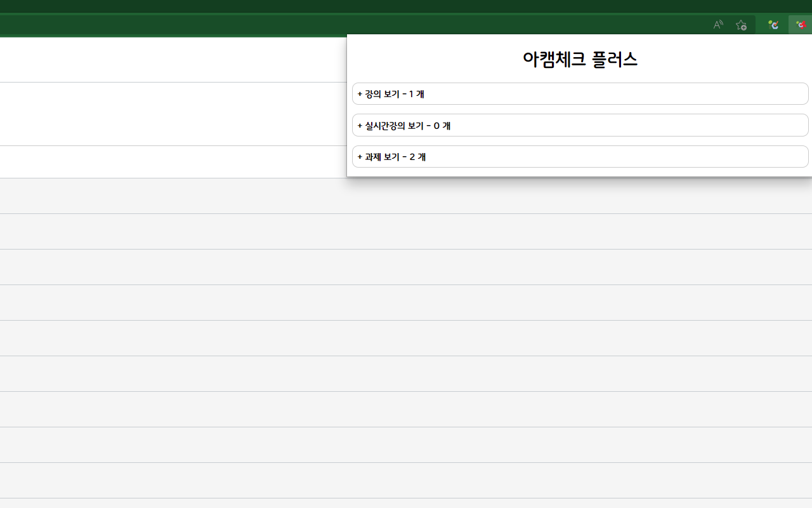Click the Read Aloud icon in browser toolbar
This screenshot has height=508, width=812.
pyautogui.click(x=718, y=25)
